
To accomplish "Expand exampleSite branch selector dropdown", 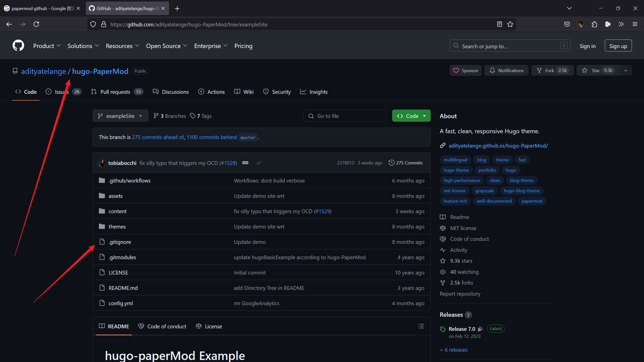I will pos(120,116).
